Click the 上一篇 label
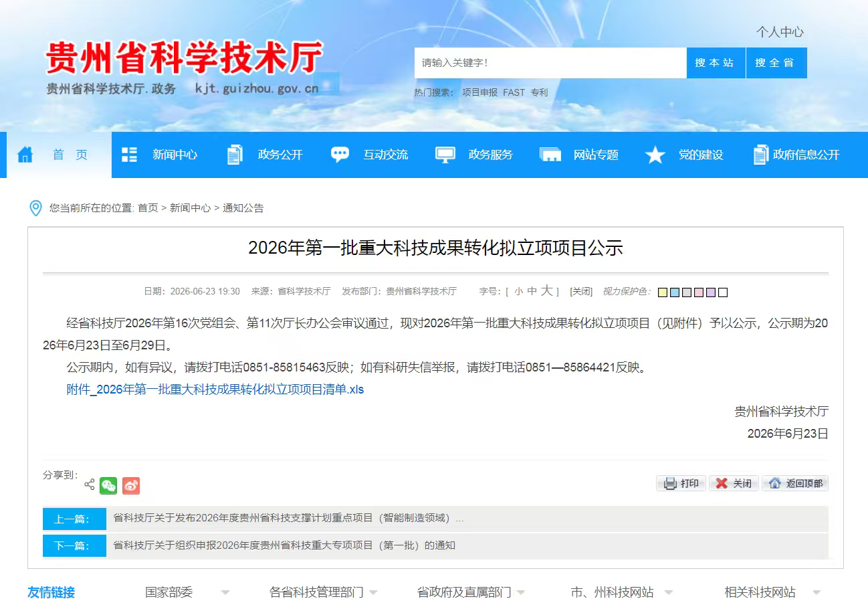This screenshot has height=603, width=868. pos(74,519)
